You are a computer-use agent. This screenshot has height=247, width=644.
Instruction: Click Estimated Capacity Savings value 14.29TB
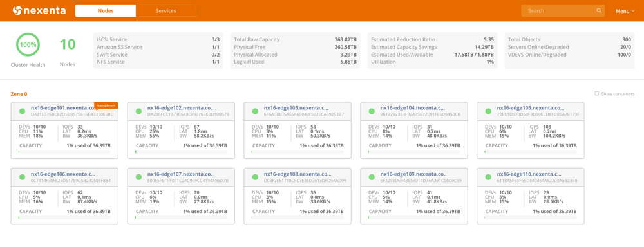484,47
